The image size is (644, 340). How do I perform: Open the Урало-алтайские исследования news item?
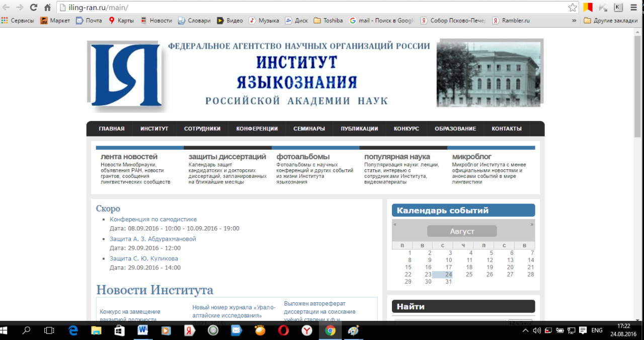(234, 311)
